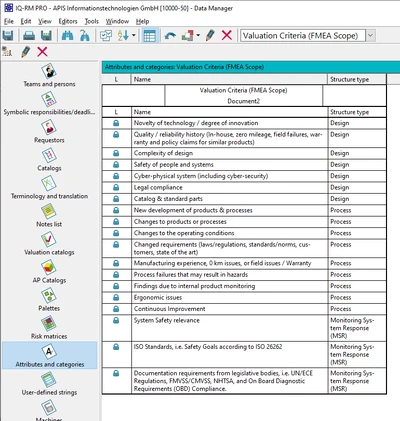Select 'Quality / reliability history' row
The width and height of the screenshot is (400, 421).
[244, 138]
